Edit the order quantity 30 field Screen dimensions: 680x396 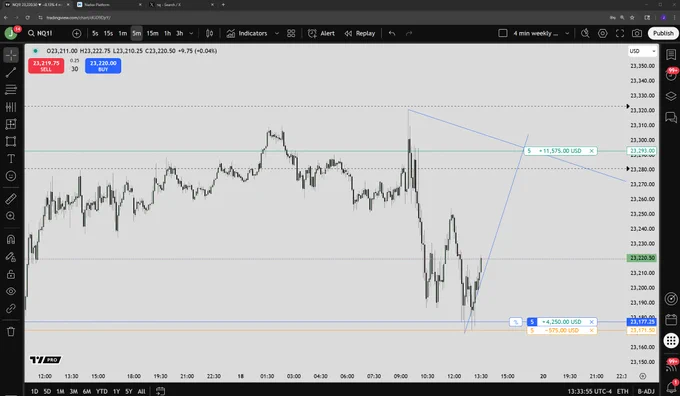(x=75, y=69)
